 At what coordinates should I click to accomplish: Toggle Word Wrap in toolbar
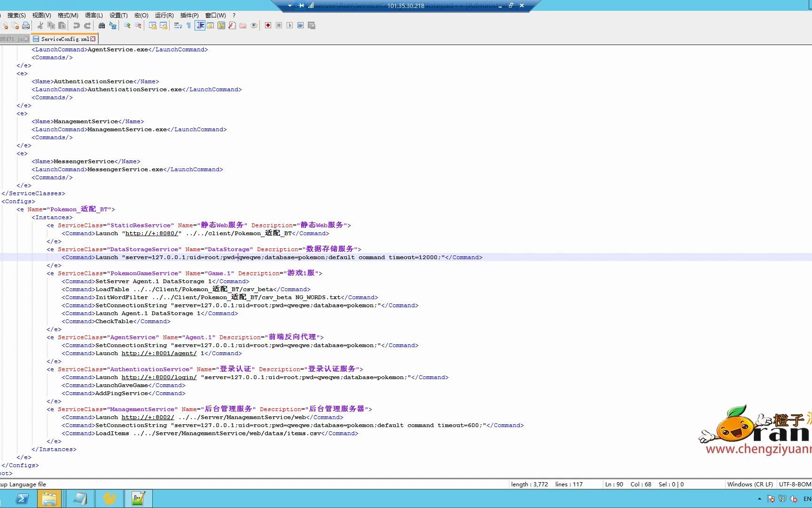pyautogui.click(x=178, y=25)
